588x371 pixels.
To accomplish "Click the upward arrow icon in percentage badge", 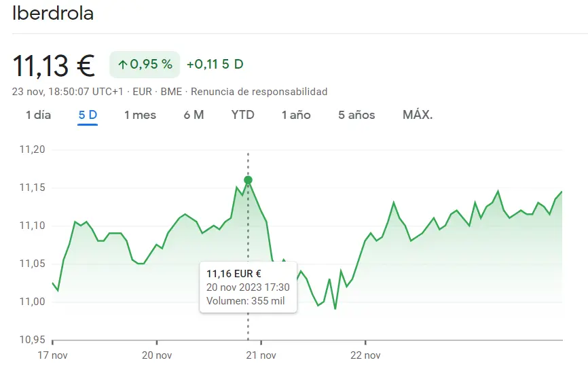I will coord(123,65).
